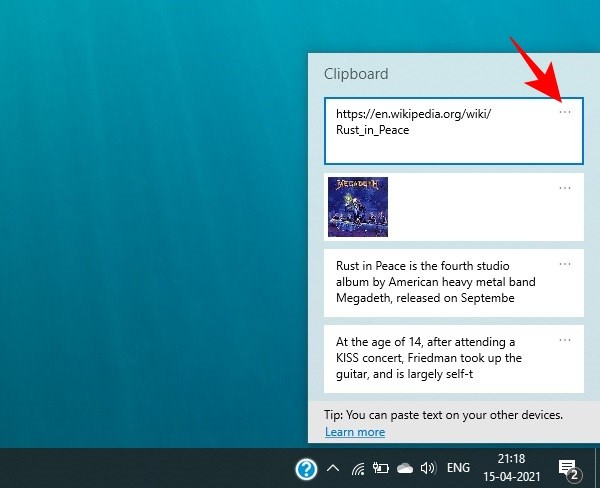This screenshot has height=488, width=600.
Task: Open Action Center notifications icon
Action: point(568,468)
